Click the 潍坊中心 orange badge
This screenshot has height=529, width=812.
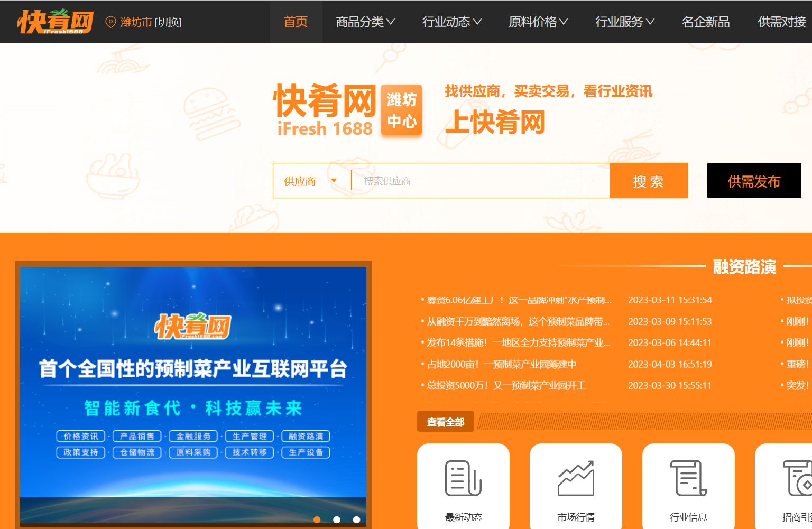tap(402, 110)
